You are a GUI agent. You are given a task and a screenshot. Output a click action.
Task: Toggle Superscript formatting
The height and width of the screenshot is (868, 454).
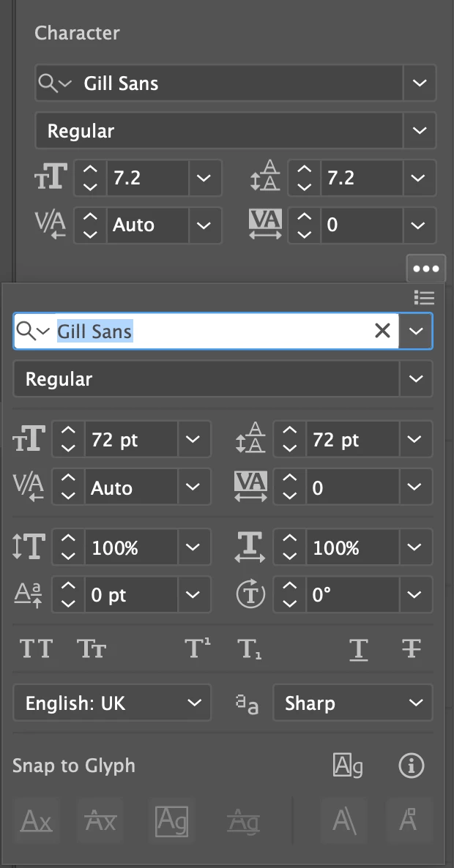(198, 648)
